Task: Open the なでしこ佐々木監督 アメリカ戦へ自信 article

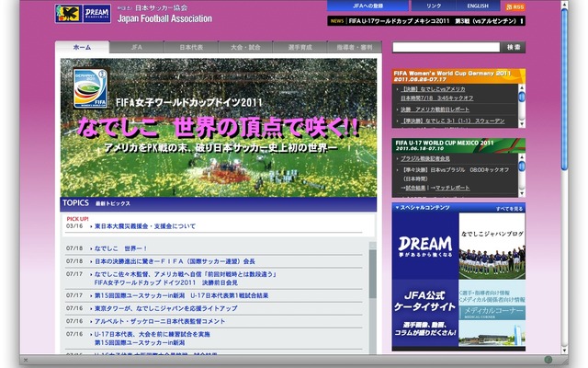Action: [186, 278]
